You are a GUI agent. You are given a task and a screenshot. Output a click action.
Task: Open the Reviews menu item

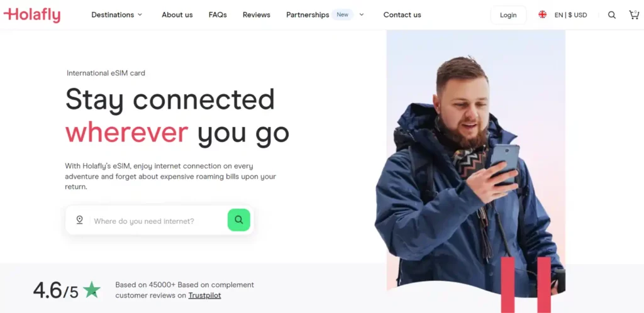[257, 14]
